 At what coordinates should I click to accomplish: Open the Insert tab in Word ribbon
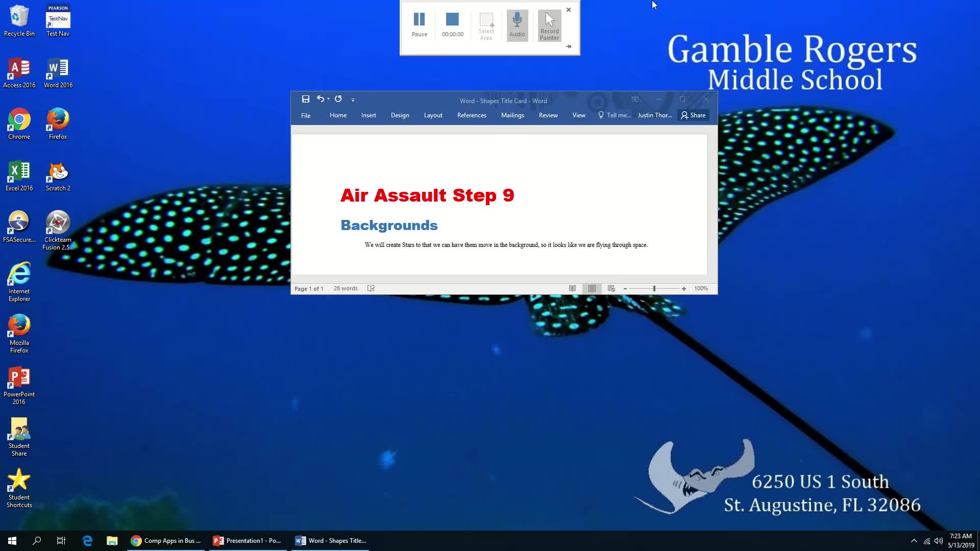[x=369, y=115]
